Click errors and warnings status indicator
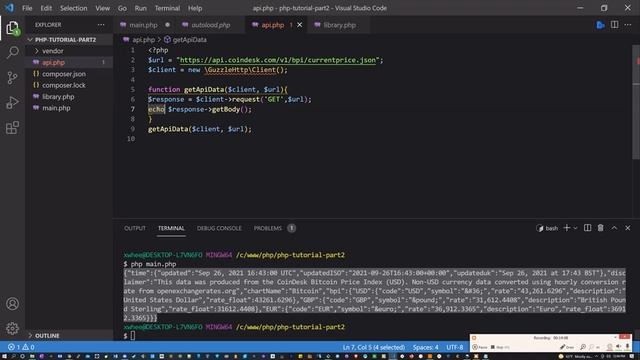 point(21,347)
